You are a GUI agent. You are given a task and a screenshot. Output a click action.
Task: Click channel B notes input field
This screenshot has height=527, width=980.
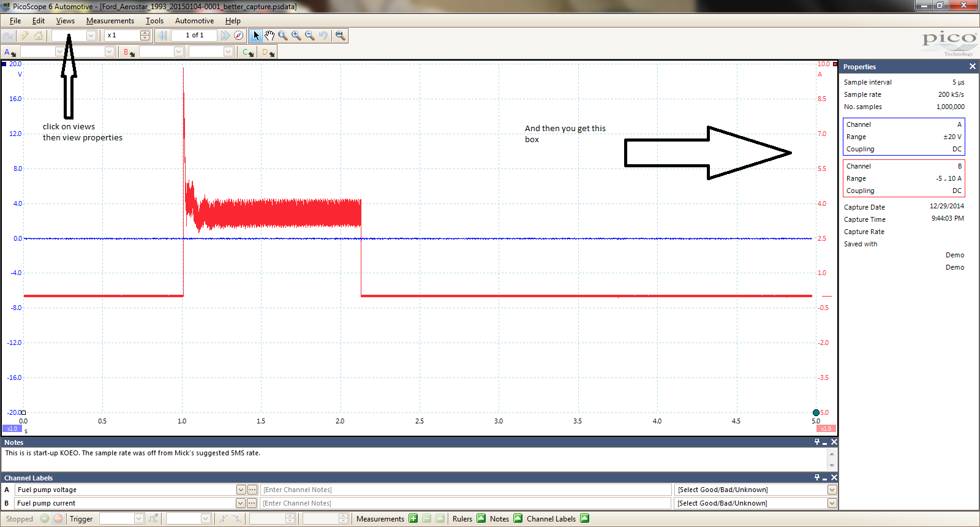(466, 503)
